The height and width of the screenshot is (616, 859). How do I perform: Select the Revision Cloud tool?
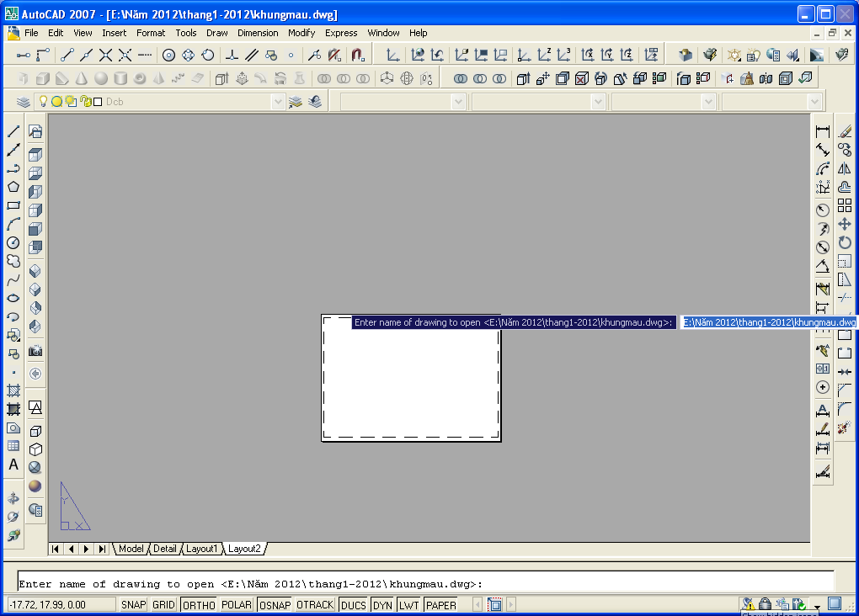(13, 261)
